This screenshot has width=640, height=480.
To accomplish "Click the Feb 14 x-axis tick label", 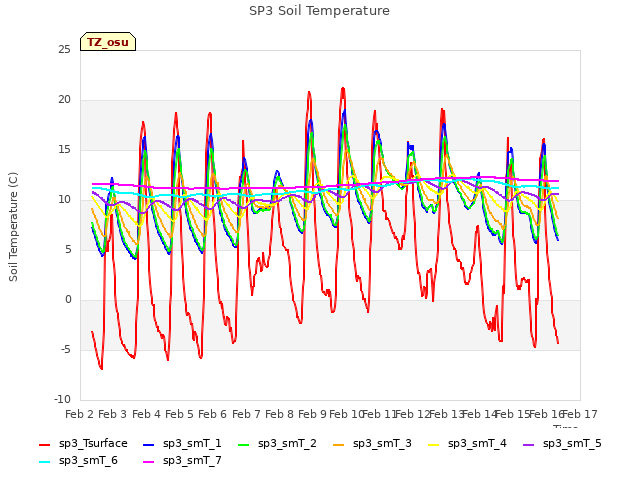I will (479, 414).
